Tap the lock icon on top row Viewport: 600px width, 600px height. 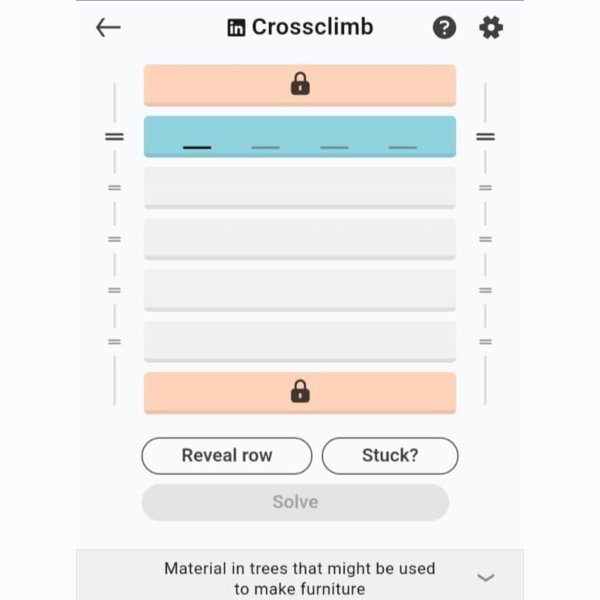(300, 83)
